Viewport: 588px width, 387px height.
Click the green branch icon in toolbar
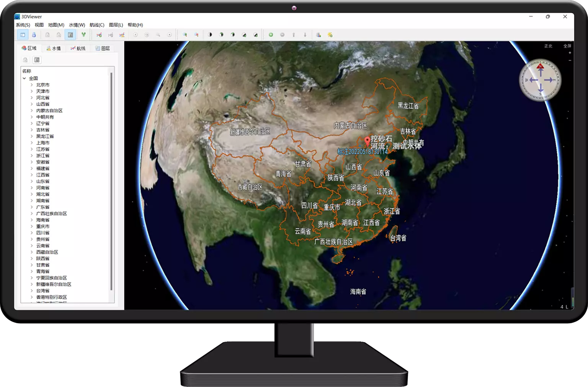pyautogui.click(x=83, y=35)
